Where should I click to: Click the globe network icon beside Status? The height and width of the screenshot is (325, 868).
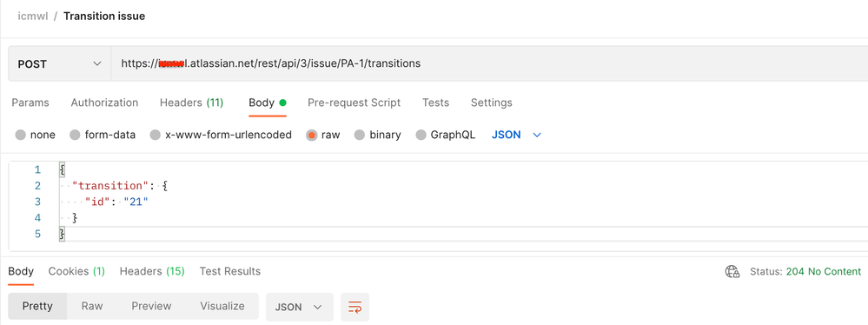click(732, 272)
